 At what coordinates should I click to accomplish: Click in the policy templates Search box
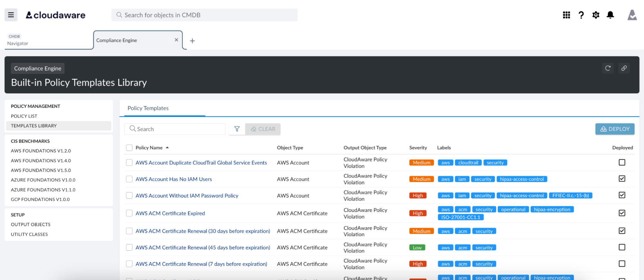[x=175, y=129]
